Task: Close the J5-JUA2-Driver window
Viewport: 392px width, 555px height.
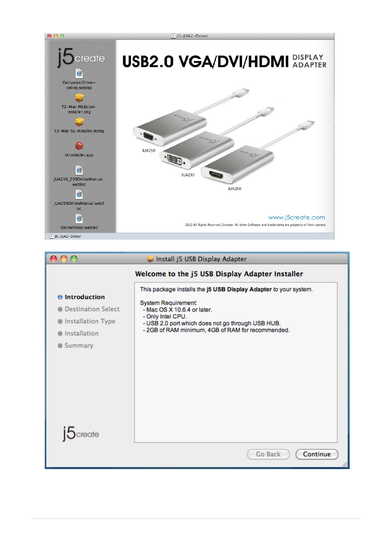Action: (50, 36)
